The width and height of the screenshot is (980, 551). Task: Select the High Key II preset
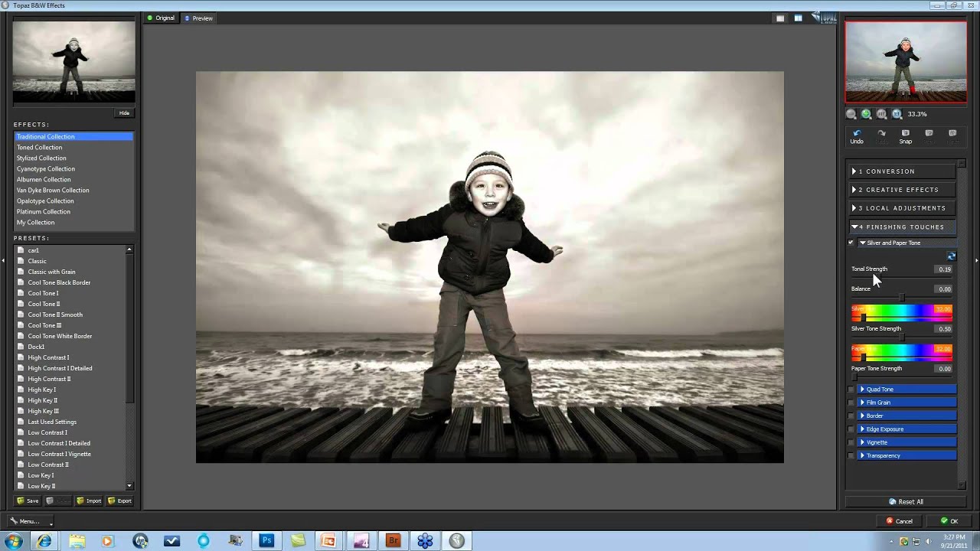pyautogui.click(x=42, y=400)
